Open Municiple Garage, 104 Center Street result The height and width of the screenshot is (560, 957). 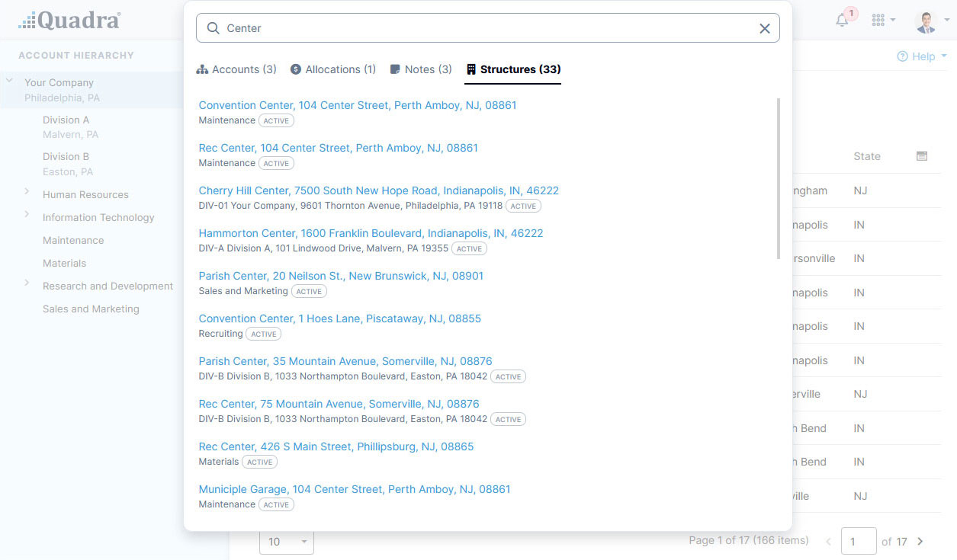pos(355,489)
